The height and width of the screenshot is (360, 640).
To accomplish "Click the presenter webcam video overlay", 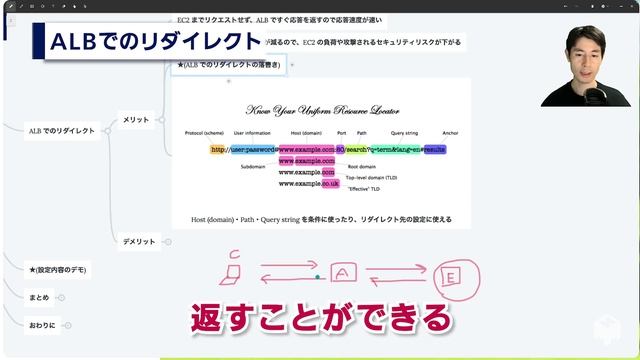I will (x=586, y=66).
